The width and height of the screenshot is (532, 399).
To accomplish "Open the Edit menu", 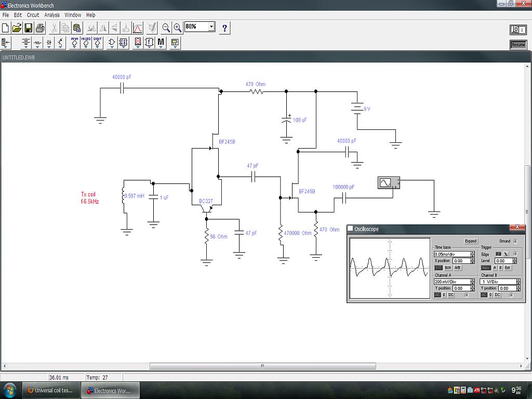I will coord(18,15).
